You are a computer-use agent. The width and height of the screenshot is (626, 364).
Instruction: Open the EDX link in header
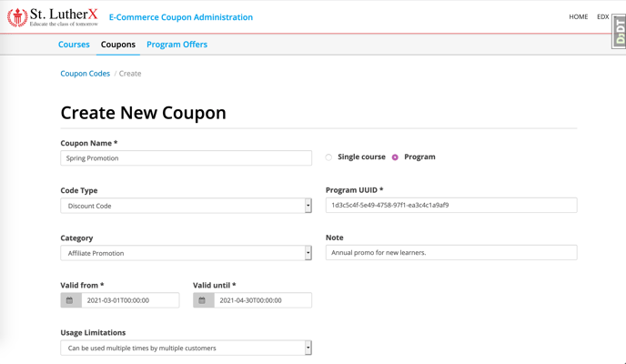click(x=603, y=16)
